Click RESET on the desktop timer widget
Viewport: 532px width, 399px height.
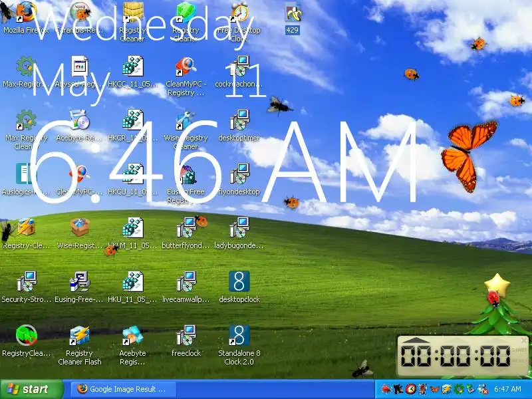[x=520, y=360]
